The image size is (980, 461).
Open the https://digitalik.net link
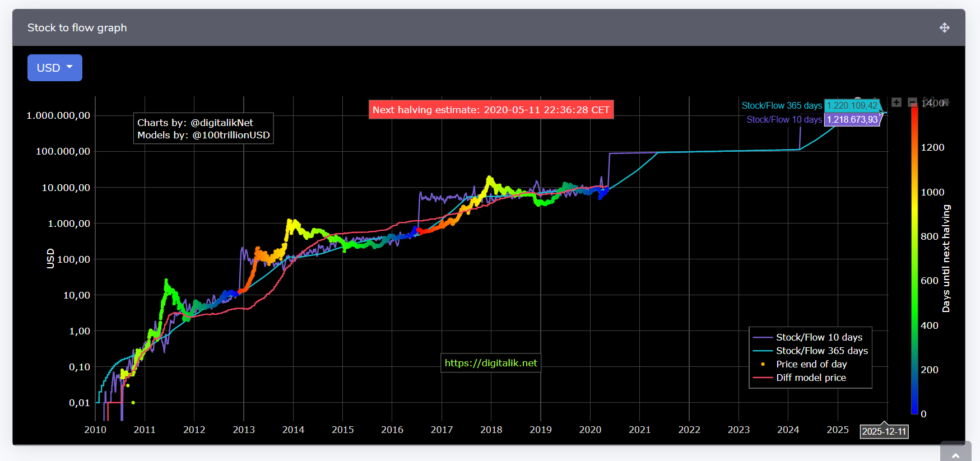pos(491,363)
